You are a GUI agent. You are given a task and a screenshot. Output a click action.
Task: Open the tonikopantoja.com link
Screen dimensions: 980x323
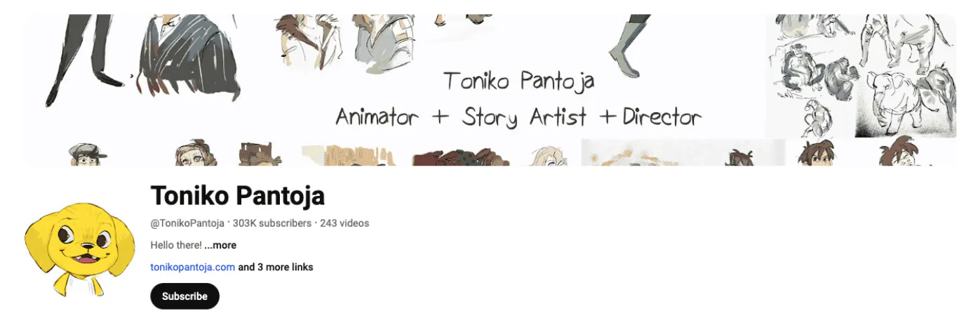[x=192, y=268]
